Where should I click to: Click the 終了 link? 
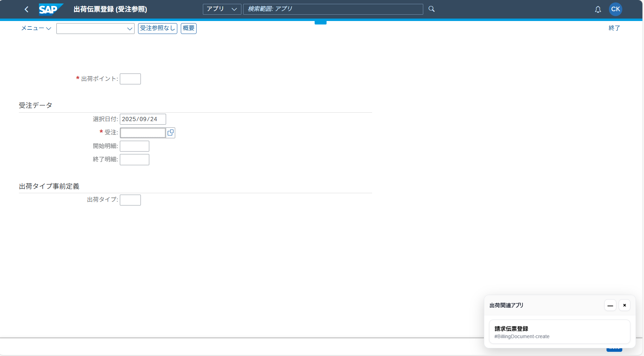[614, 28]
